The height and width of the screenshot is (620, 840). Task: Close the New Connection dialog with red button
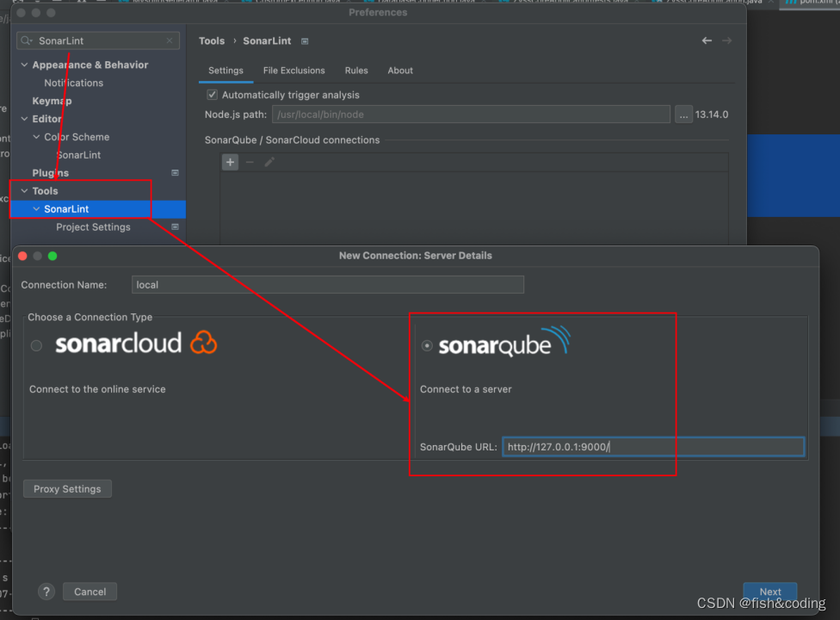22,256
